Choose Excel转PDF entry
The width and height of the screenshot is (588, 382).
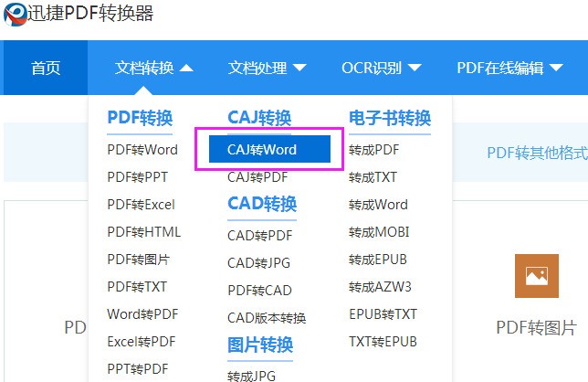tap(142, 342)
